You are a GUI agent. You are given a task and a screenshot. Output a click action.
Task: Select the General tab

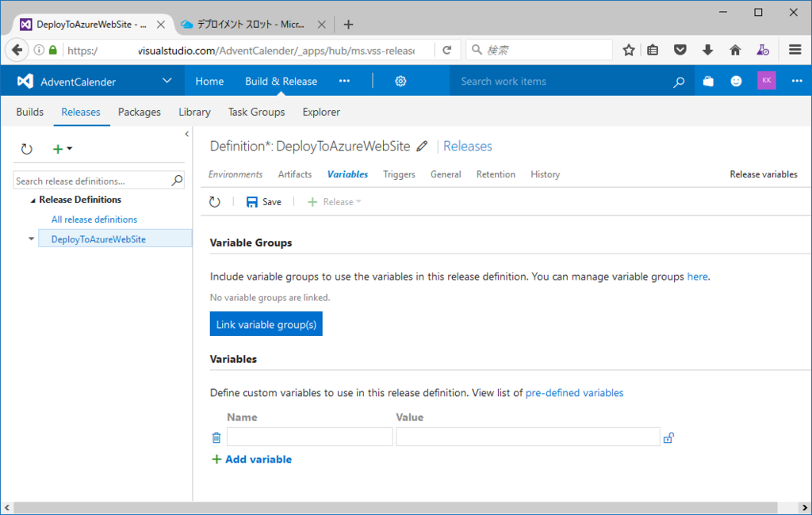[x=446, y=174]
